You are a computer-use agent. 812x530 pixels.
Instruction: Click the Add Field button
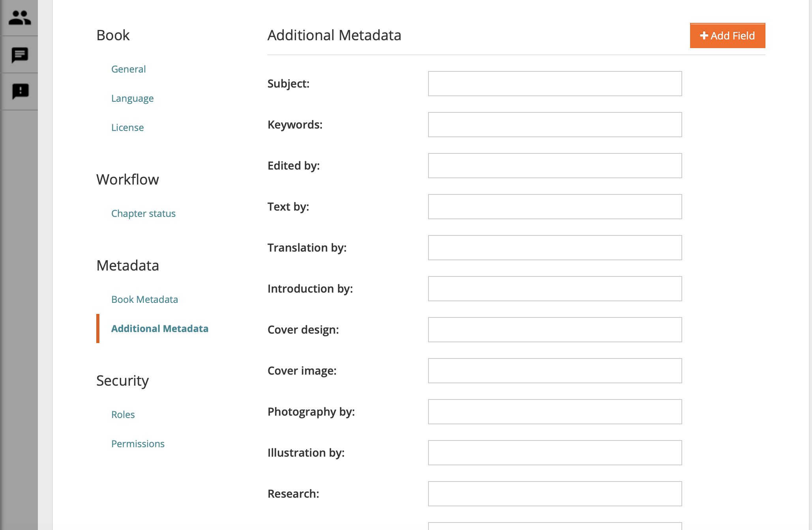coord(728,35)
